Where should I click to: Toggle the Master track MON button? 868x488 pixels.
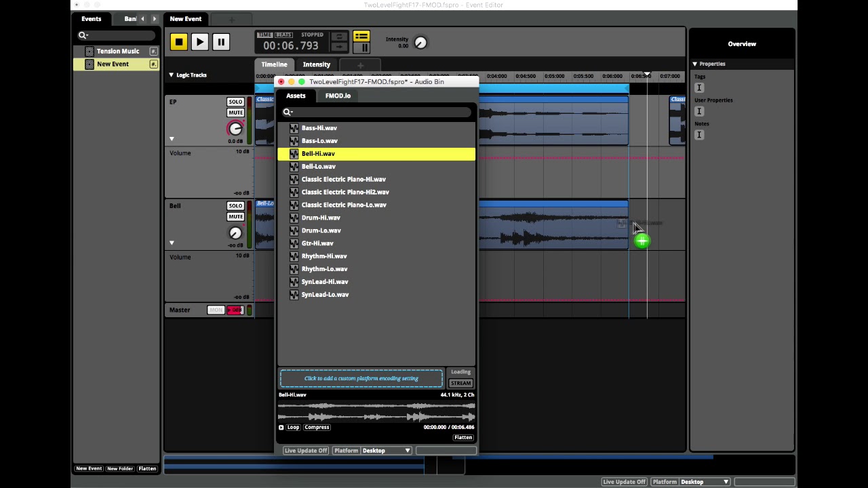tap(216, 310)
